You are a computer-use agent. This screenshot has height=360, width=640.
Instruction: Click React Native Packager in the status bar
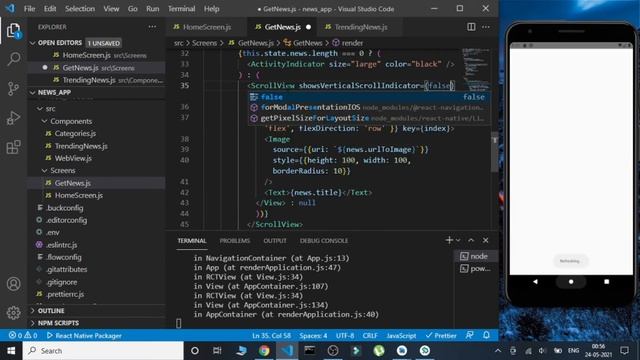pyautogui.click(x=84, y=336)
